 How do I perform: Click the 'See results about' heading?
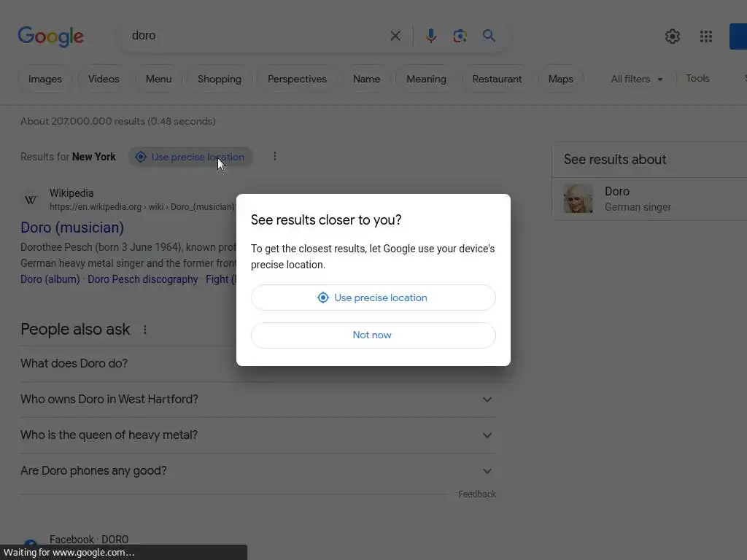(x=614, y=160)
